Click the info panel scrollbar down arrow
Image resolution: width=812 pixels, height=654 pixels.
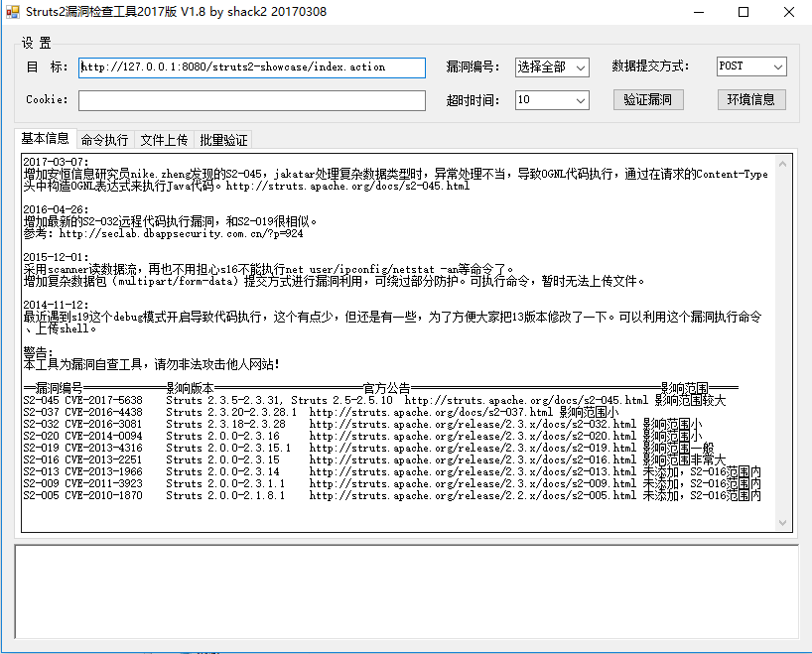click(x=782, y=523)
